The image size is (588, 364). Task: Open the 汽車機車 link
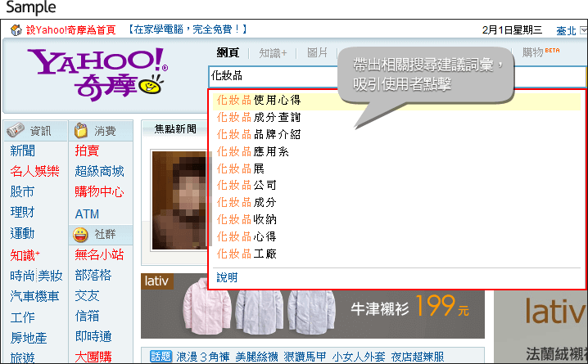point(34,297)
